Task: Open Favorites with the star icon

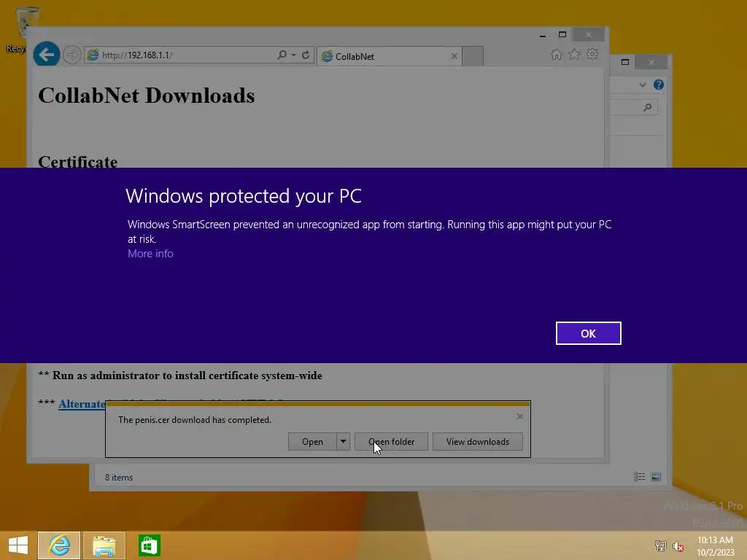Action: pos(575,54)
